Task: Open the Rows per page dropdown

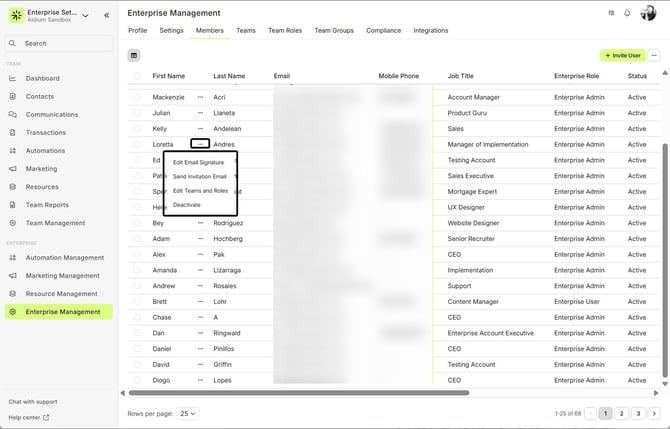Action: click(187, 413)
